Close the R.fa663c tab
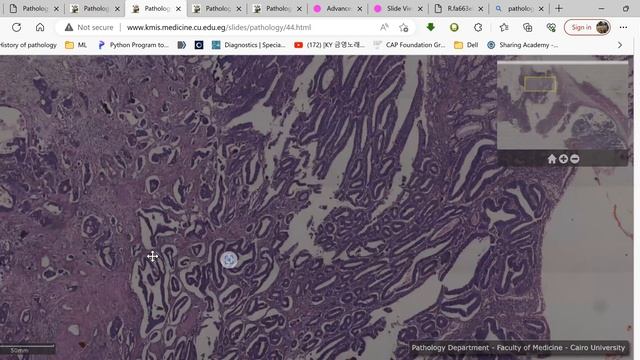 [481, 9]
